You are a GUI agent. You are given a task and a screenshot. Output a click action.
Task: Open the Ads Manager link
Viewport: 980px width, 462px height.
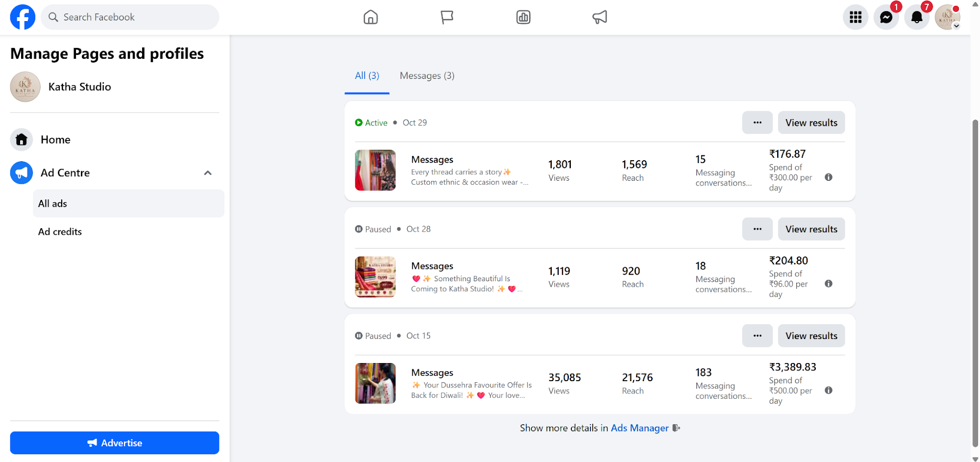coord(639,428)
